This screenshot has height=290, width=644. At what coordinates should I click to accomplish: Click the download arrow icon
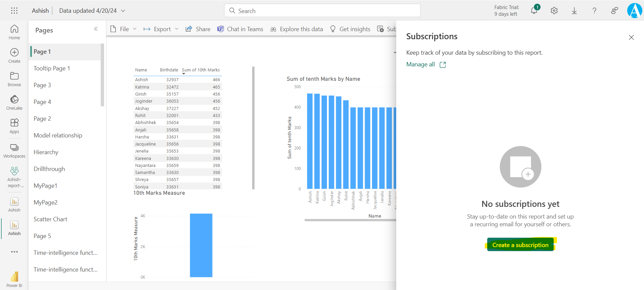[x=574, y=11]
